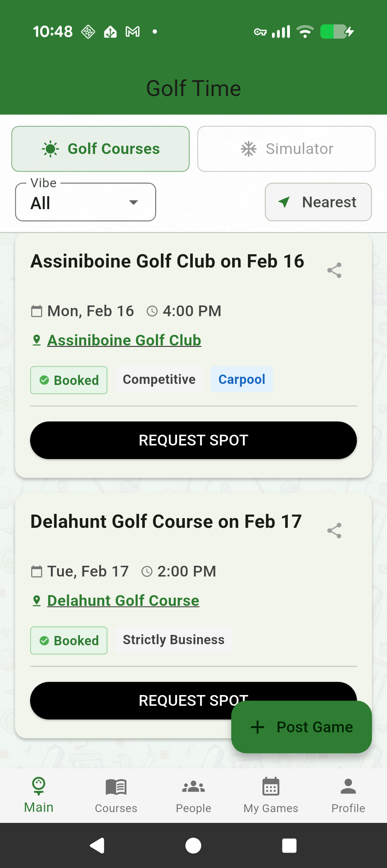Open the Assiniboine Golf Club location link
This screenshot has height=868, width=387.
click(124, 340)
